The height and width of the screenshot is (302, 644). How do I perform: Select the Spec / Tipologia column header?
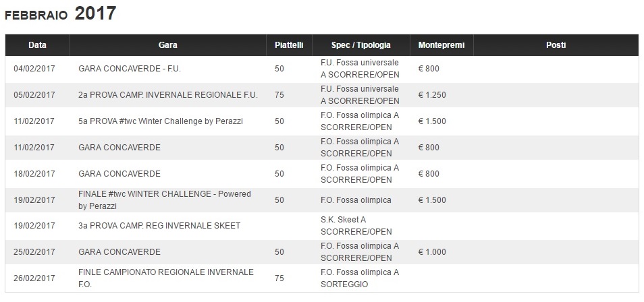click(360, 45)
